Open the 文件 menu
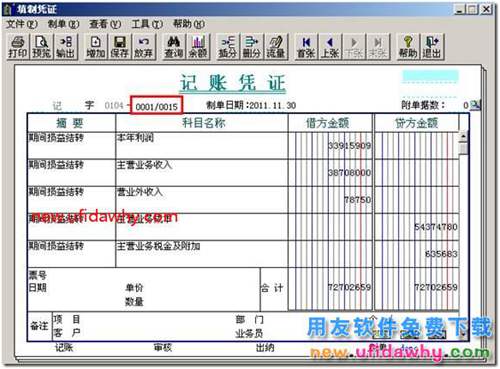The image size is (500, 369). (21, 24)
